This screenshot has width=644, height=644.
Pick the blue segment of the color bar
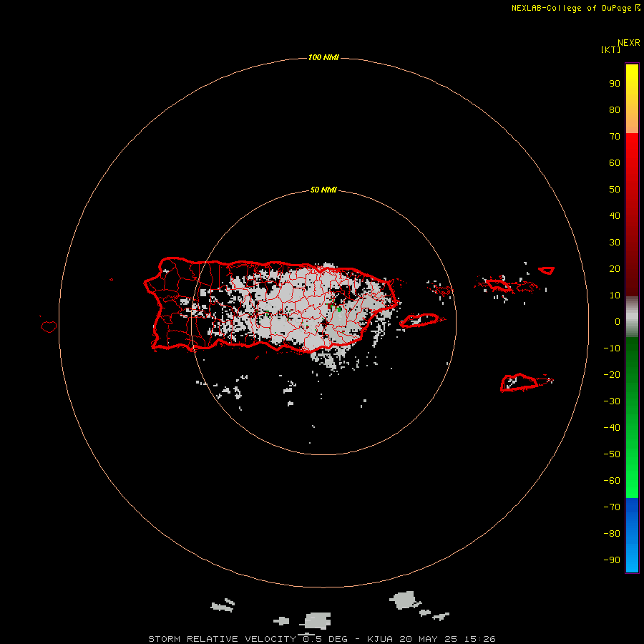632,535
